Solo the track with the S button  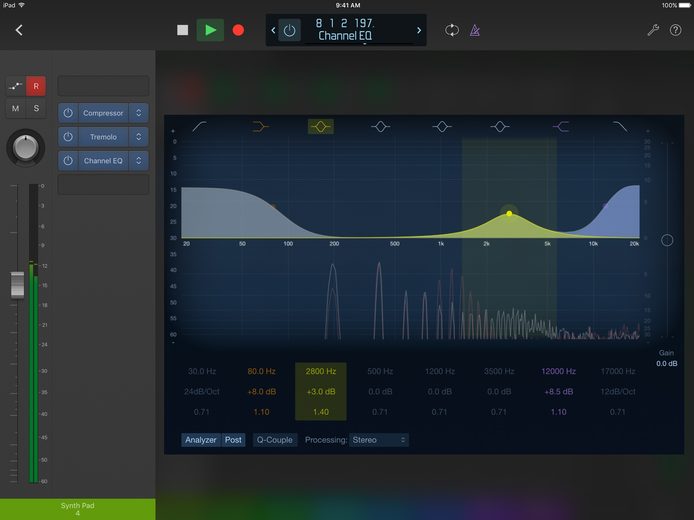coord(36,108)
